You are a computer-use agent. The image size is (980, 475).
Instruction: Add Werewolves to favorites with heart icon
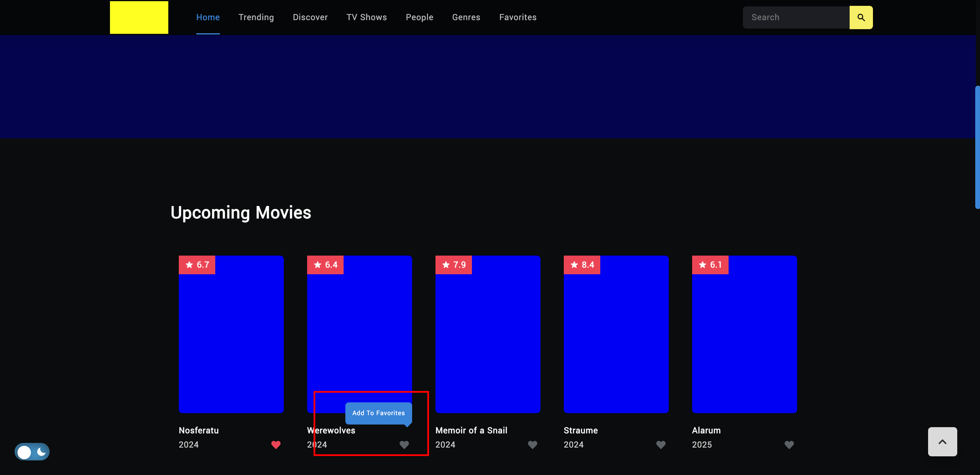pyautogui.click(x=404, y=444)
